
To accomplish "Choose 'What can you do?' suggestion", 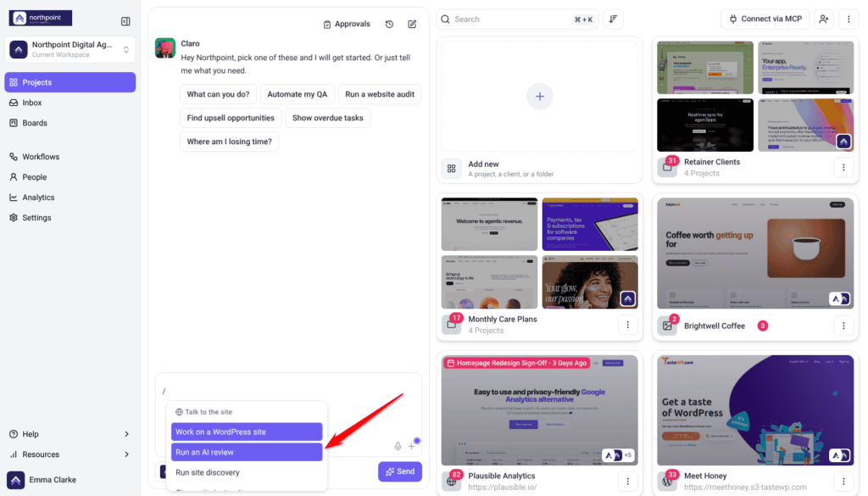I will pos(218,94).
